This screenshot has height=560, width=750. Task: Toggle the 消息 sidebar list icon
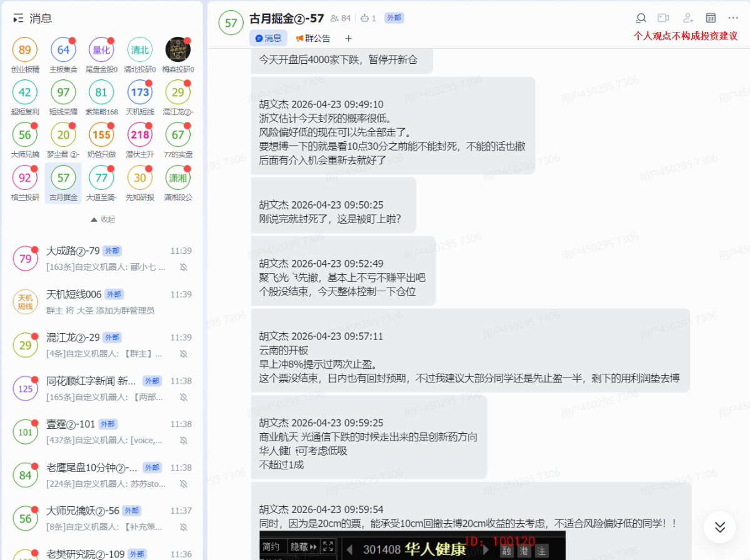(18, 19)
